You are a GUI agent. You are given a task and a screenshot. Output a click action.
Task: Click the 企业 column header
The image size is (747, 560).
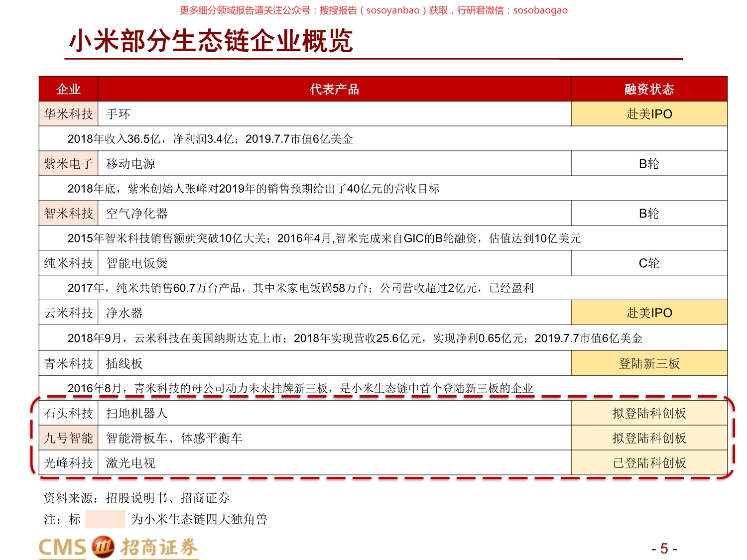pos(69,89)
